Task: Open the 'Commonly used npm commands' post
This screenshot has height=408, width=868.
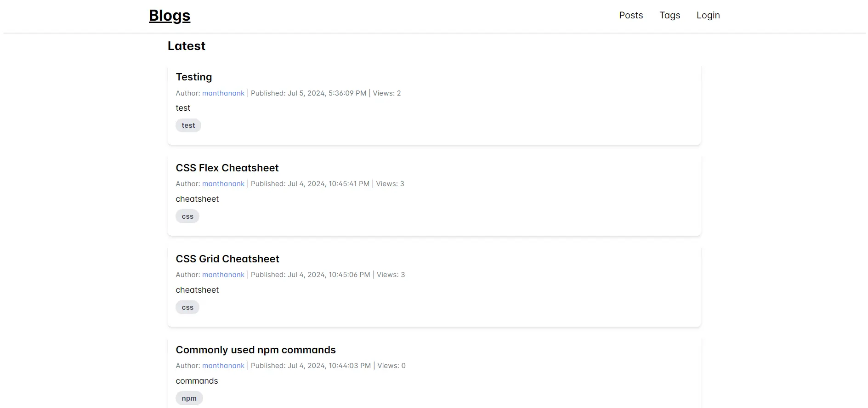Action: tap(255, 350)
